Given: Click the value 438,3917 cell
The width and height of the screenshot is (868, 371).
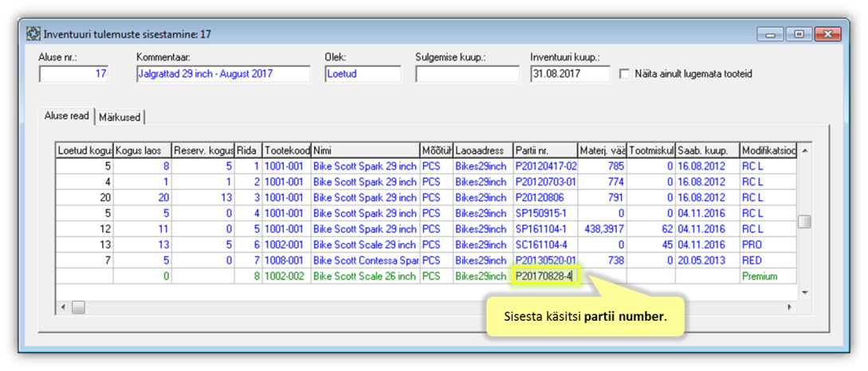Looking at the screenshot, I should 602,229.
